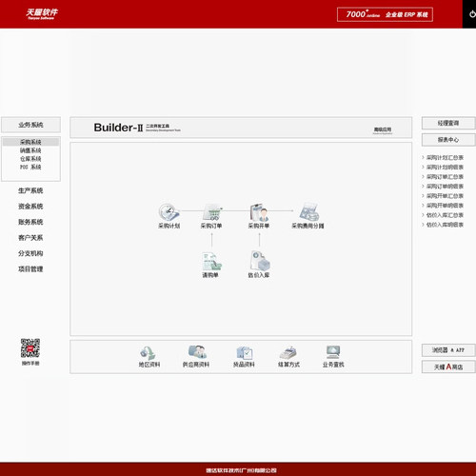The image size is (476, 476).
Task: Open the 分支机构 module
Action: tap(30, 253)
